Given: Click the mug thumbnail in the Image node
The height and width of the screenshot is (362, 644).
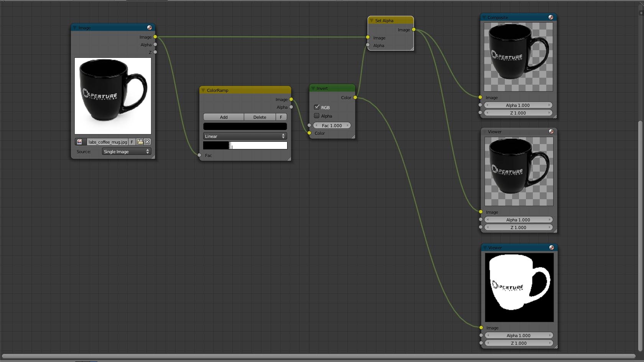Looking at the screenshot, I should click(113, 96).
